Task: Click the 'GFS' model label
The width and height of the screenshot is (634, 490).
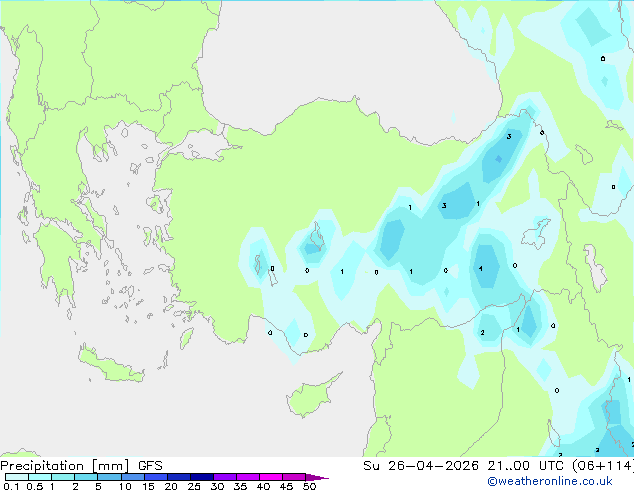Action: point(150,466)
